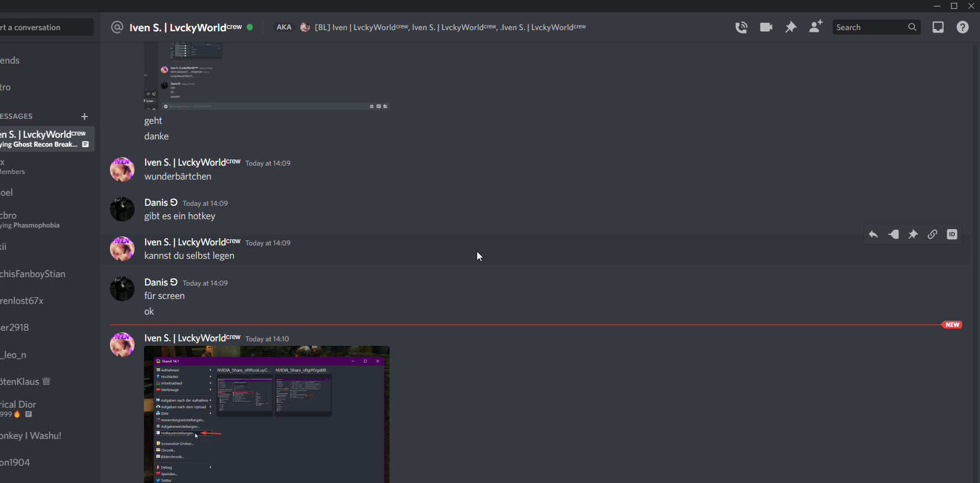This screenshot has width=980, height=483.
Task: Open pinned messages in header
Action: point(791,27)
